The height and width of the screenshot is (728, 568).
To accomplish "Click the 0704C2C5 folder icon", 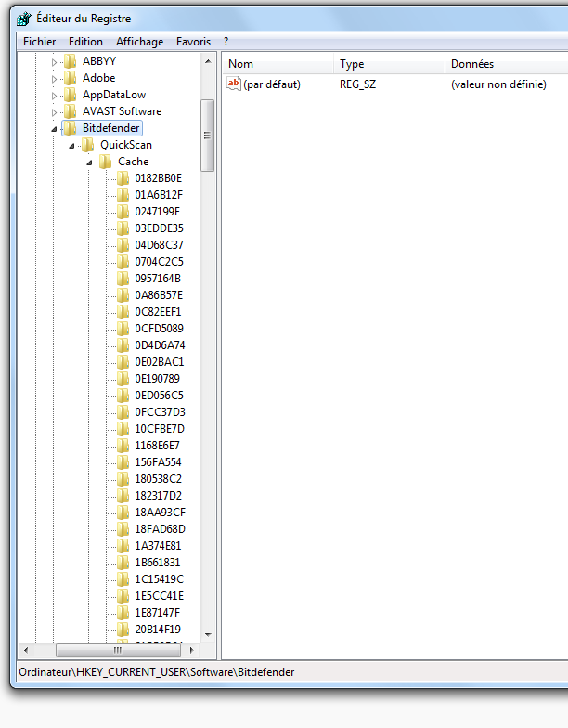I will [x=123, y=262].
